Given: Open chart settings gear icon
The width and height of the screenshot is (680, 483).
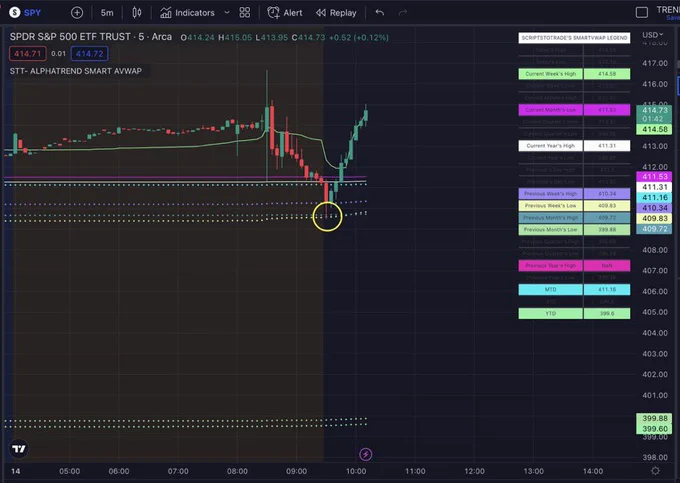Looking at the screenshot, I should click(x=655, y=471).
